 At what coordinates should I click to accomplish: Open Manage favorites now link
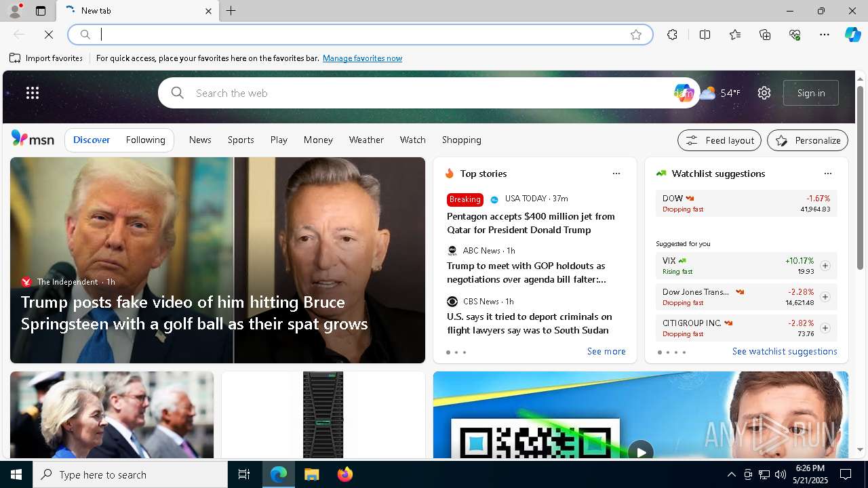[x=362, y=58]
